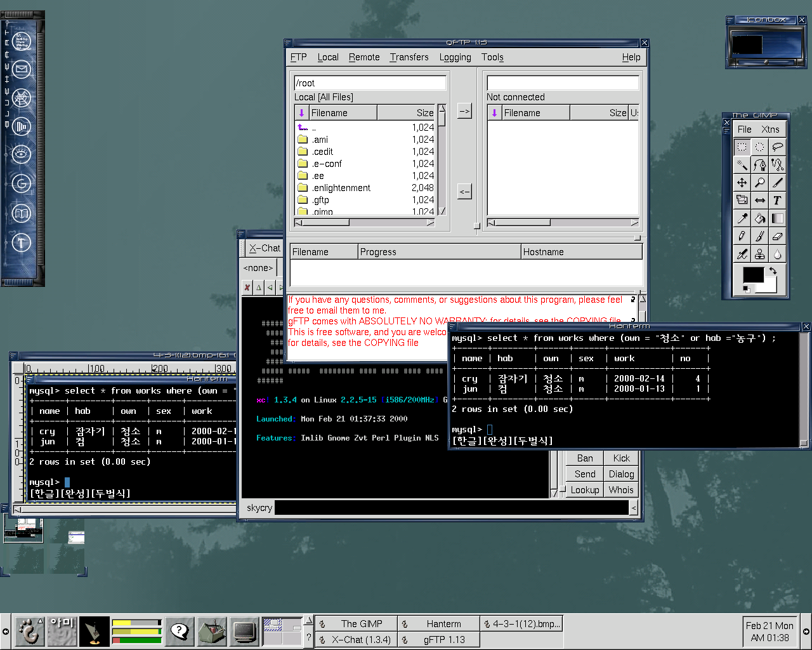Click the Lookup button in X-Chat
The width and height of the screenshot is (812, 650).
(x=585, y=490)
